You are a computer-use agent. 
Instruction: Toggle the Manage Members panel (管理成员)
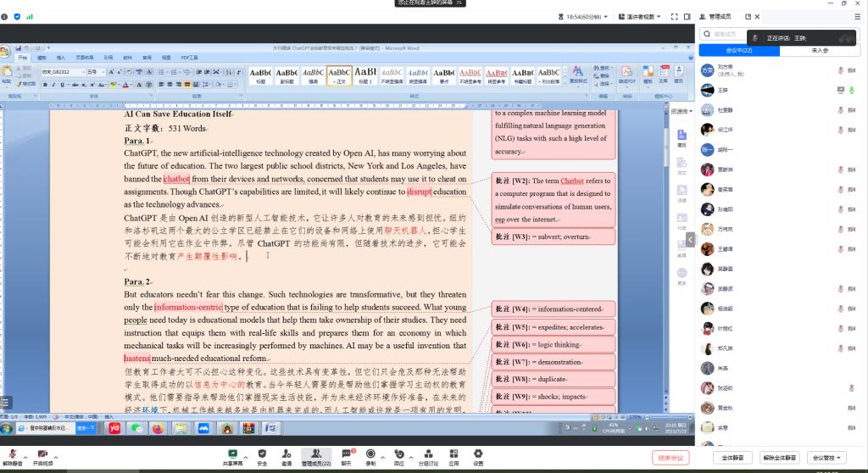[x=316, y=454]
